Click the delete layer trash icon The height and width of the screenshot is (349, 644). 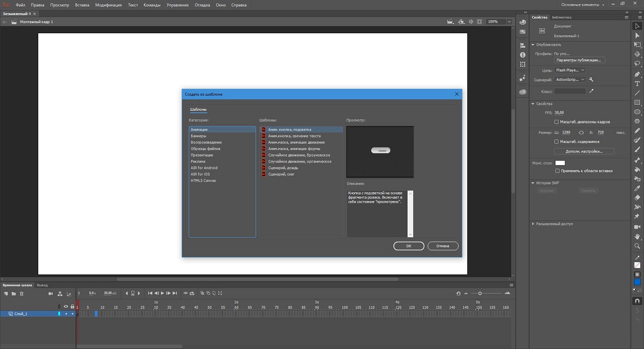(x=22, y=293)
